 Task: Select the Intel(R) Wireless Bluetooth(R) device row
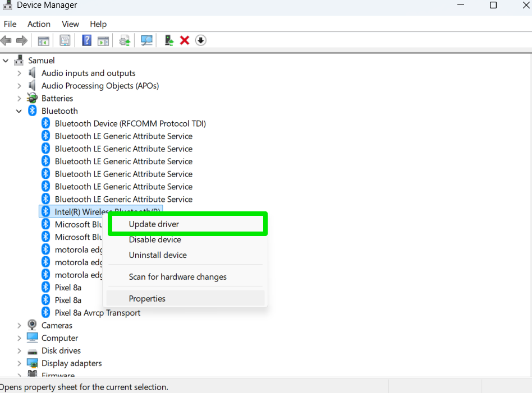[101, 211]
